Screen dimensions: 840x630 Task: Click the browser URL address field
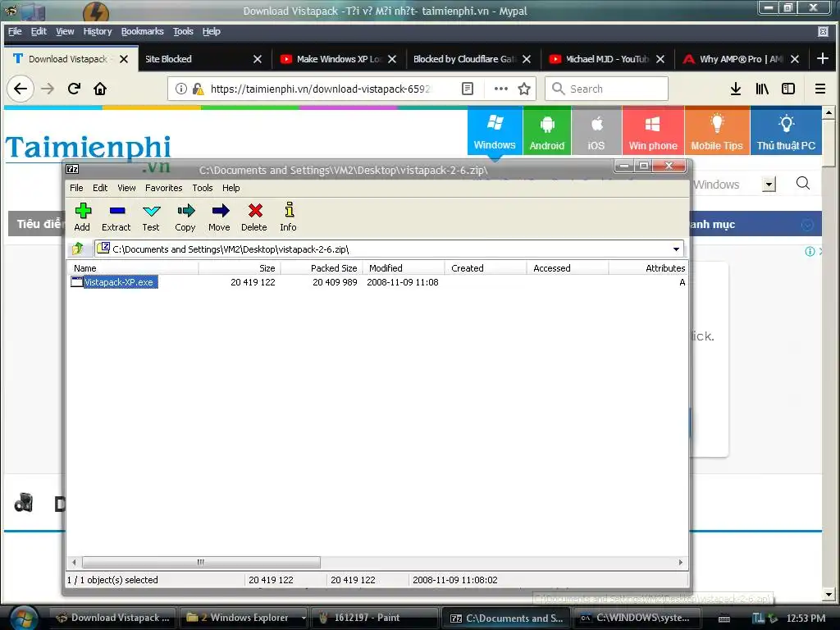tap(320, 89)
